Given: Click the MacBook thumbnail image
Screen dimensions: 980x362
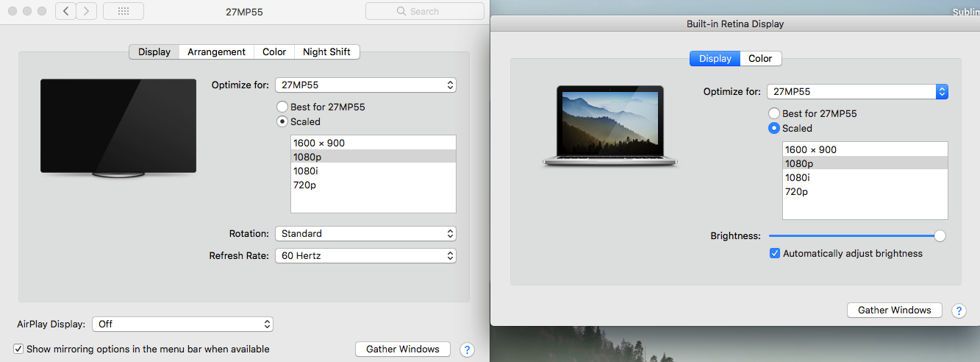Looking at the screenshot, I should [x=611, y=126].
